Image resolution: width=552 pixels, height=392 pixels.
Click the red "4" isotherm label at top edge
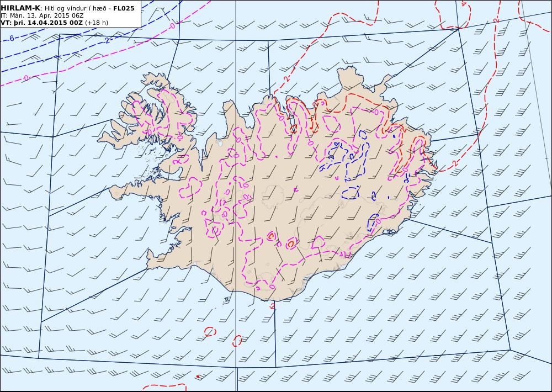coord(464,4)
